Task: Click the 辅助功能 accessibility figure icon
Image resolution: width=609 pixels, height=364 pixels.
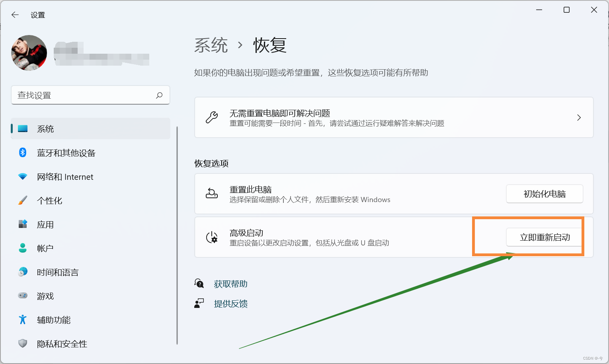Action: 23,319
